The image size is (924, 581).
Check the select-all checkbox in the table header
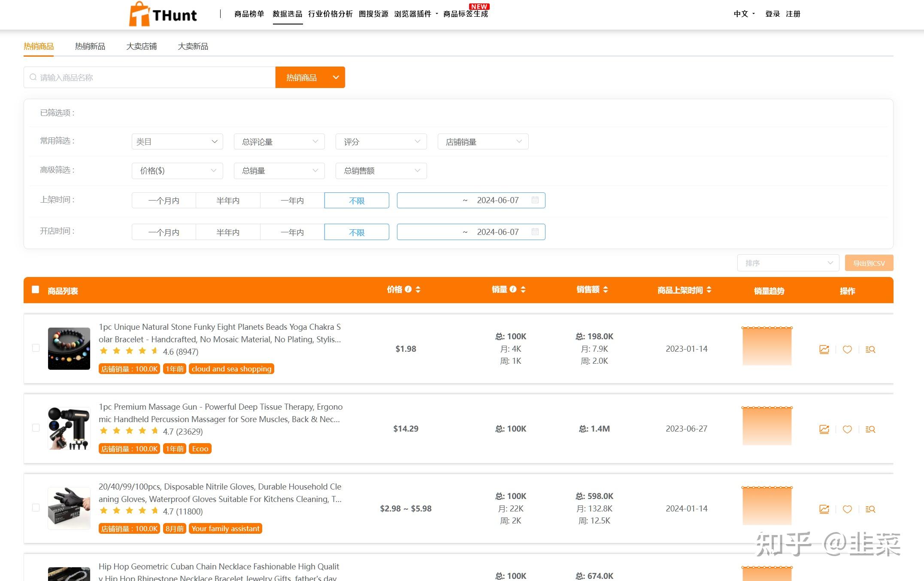pos(36,290)
